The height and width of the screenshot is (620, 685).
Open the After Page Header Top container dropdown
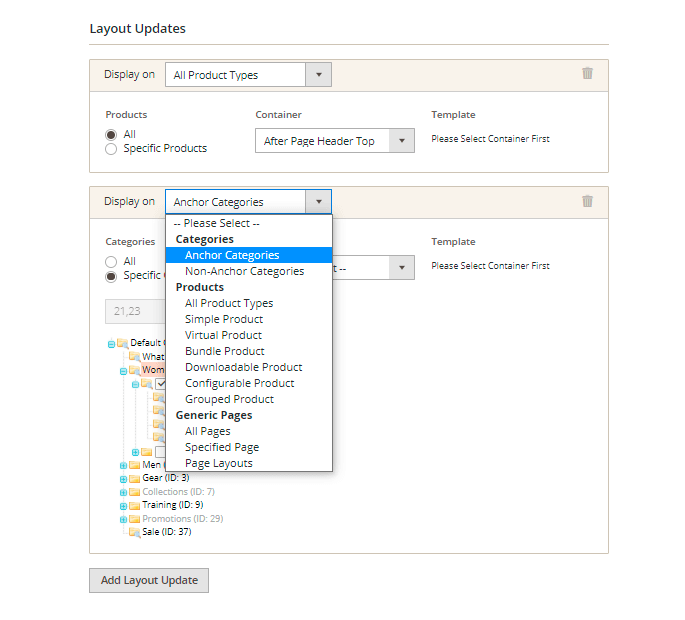(334, 141)
